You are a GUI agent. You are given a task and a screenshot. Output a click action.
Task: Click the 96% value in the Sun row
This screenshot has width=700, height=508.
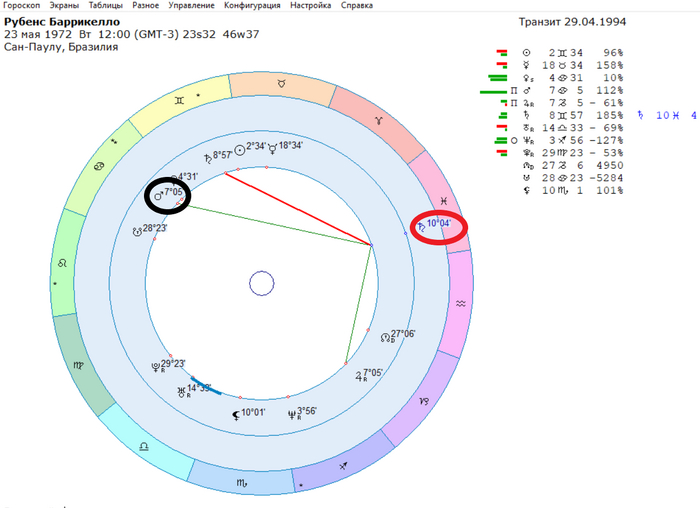point(613,53)
